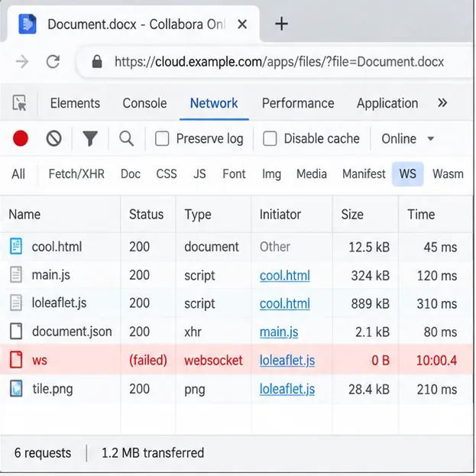476x476 pixels.
Task: Click the loleaflet.js script file icon
Action: [16, 303]
